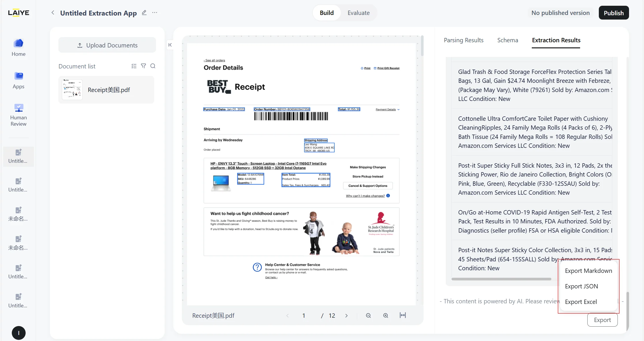The image size is (644, 341).
Task: Open Receipt美国.pdf in the document list
Action: 106,90
